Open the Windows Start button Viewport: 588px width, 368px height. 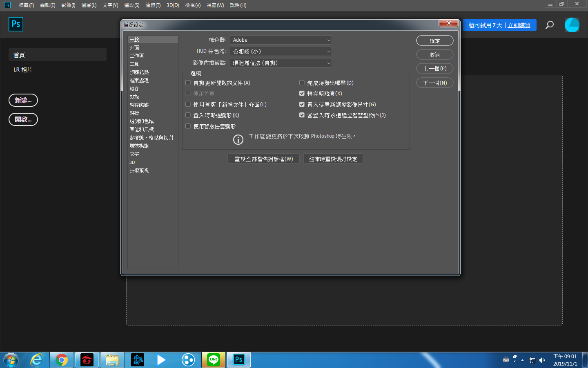pos(11,360)
